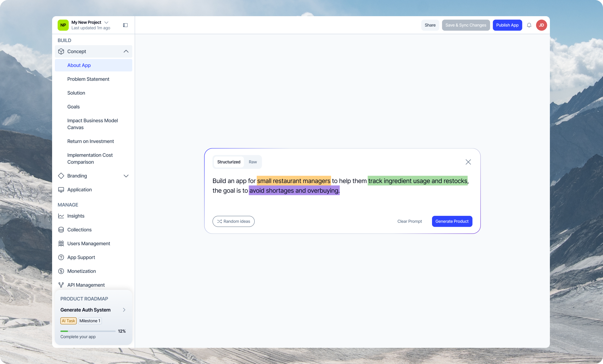Image resolution: width=603 pixels, height=364 pixels.
Task: Select Problem Statement in sidebar
Action: 88,79
